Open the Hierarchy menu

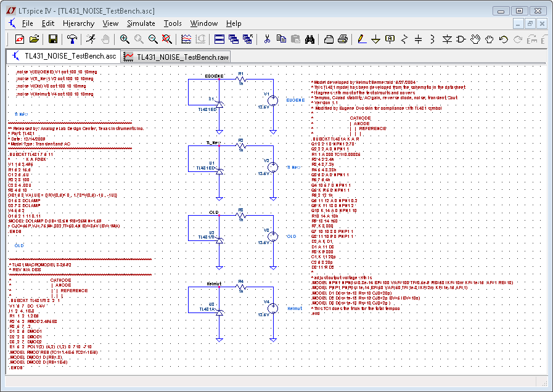coord(78,23)
